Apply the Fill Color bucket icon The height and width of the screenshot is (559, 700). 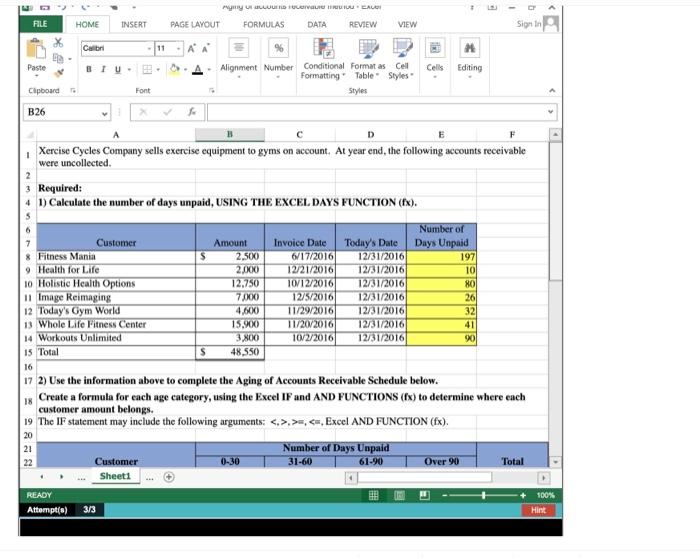pyautogui.click(x=175, y=69)
